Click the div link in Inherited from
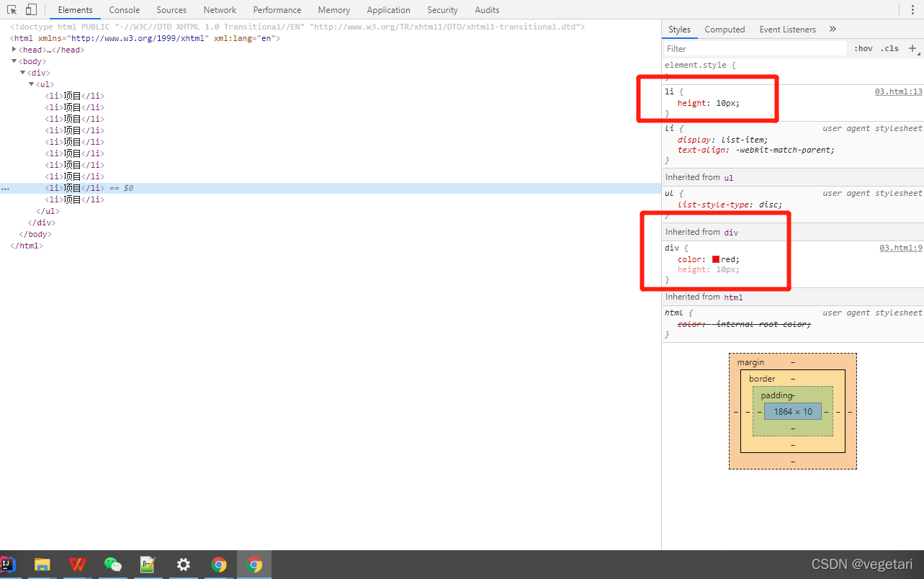This screenshot has width=924, height=579. [731, 232]
